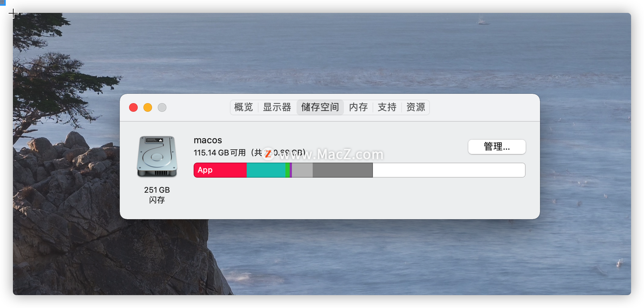Click the teal storage bar segment
Viewport: 644px width, 308px height.
pos(266,170)
